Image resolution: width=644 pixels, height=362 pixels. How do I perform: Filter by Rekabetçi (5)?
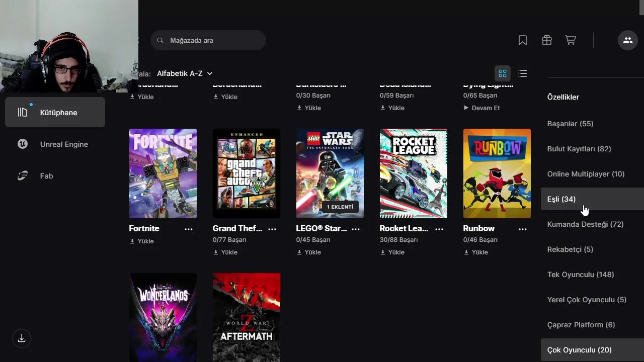[x=570, y=249]
